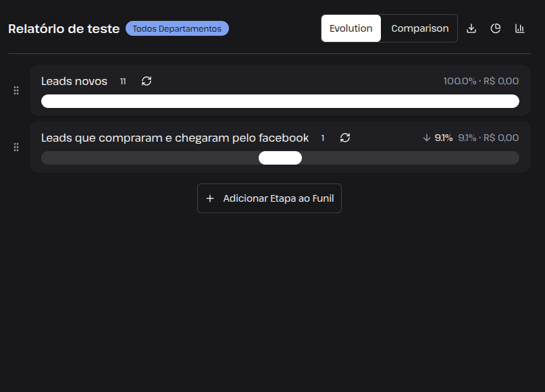Switch to the Comparison tab
Screen dimensions: 545x392
[x=420, y=28]
